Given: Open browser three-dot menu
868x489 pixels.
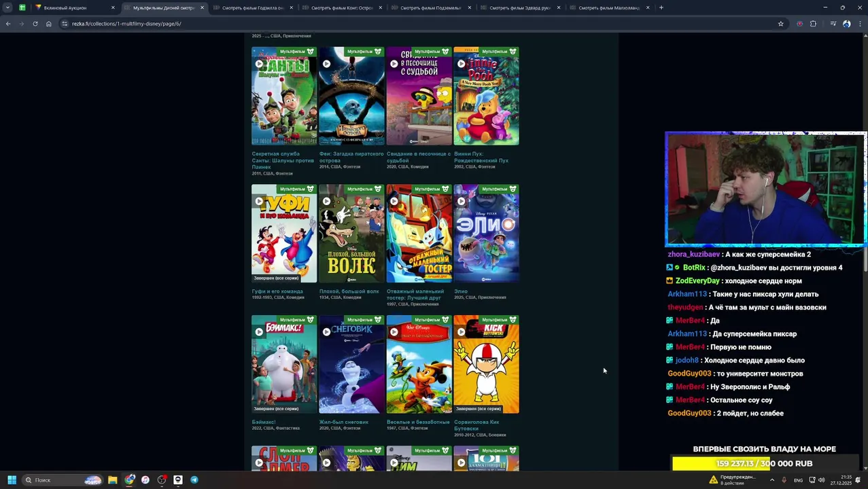Looking at the screenshot, I should [859, 24].
